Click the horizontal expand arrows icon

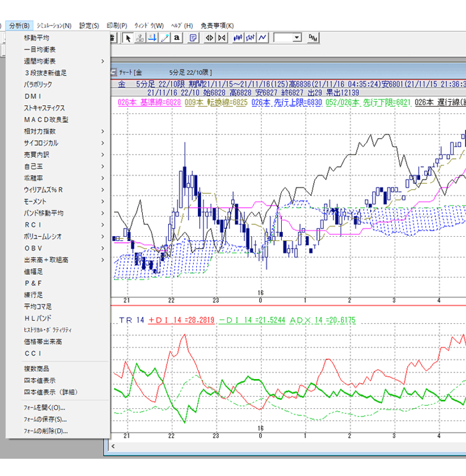[209, 38]
